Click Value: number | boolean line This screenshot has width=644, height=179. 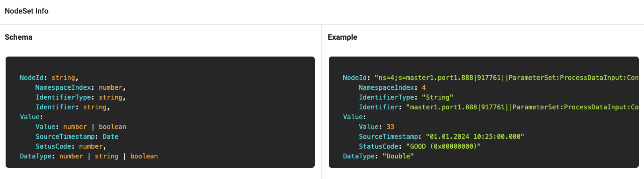coord(81,127)
